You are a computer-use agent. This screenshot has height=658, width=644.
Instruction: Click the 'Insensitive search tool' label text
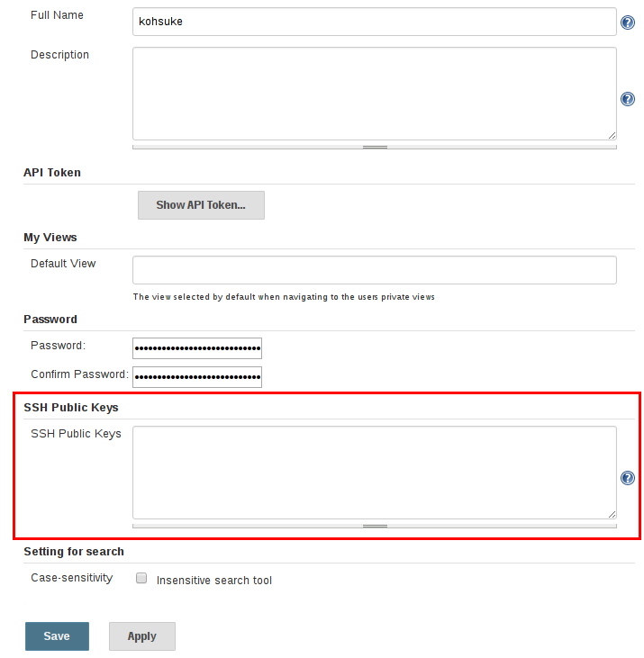213,581
